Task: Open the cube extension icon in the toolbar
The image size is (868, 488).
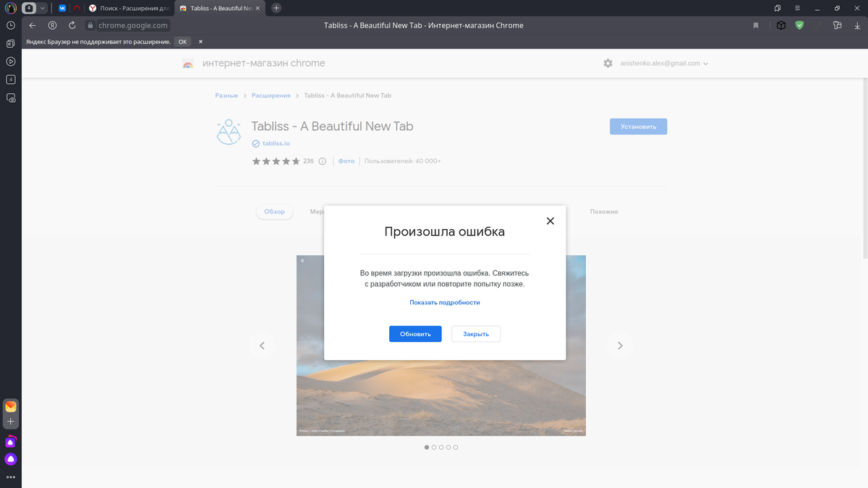Action: point(781,25)
